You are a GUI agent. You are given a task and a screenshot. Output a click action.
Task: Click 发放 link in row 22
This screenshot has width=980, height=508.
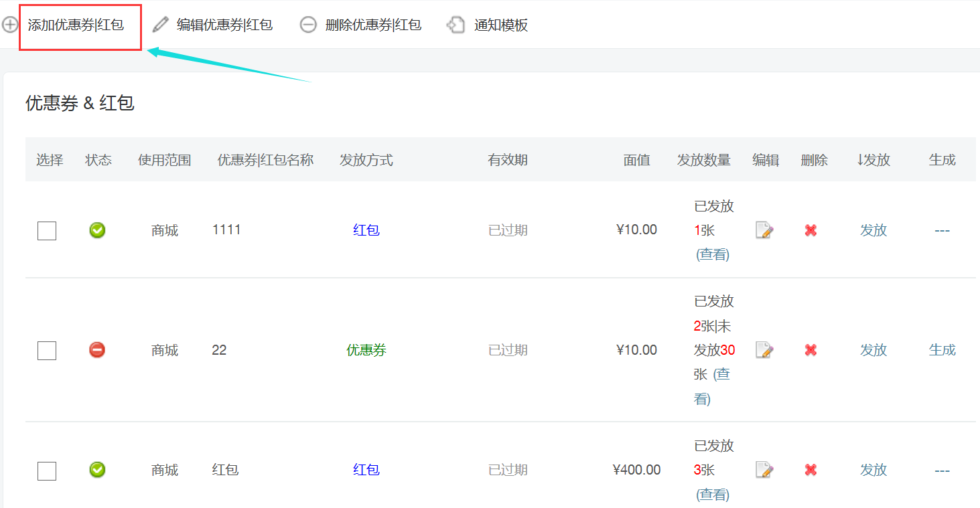point(873,349)
